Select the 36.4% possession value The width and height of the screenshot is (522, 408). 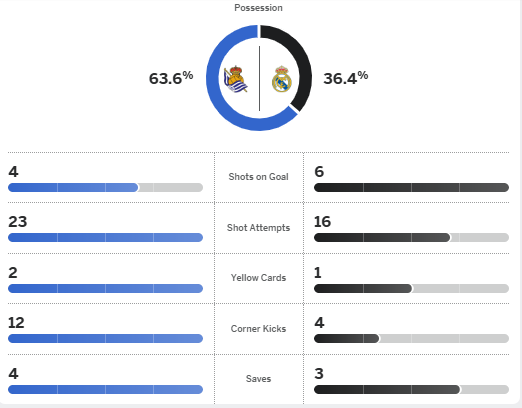(346, 78)
